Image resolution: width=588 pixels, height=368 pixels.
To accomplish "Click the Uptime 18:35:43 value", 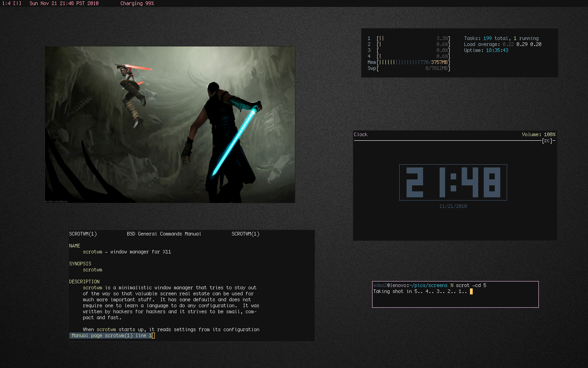I will point(497,51).
